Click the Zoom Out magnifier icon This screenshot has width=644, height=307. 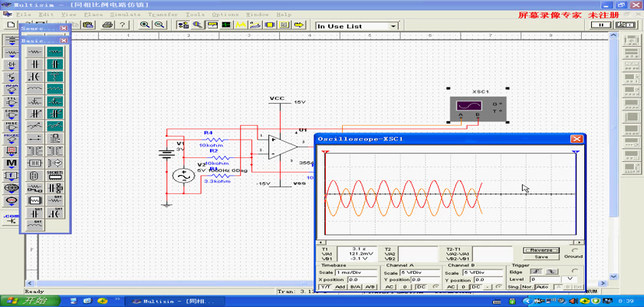coord(159,25)
